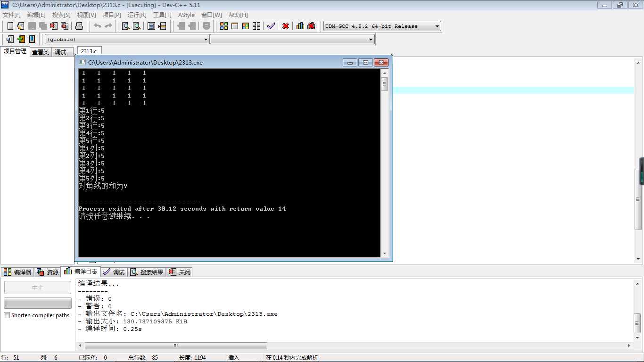Image resolution: width=644 pixels, height=362 pixels.
Task: Open the 运行[R] menu
Action: coord(137,15)
